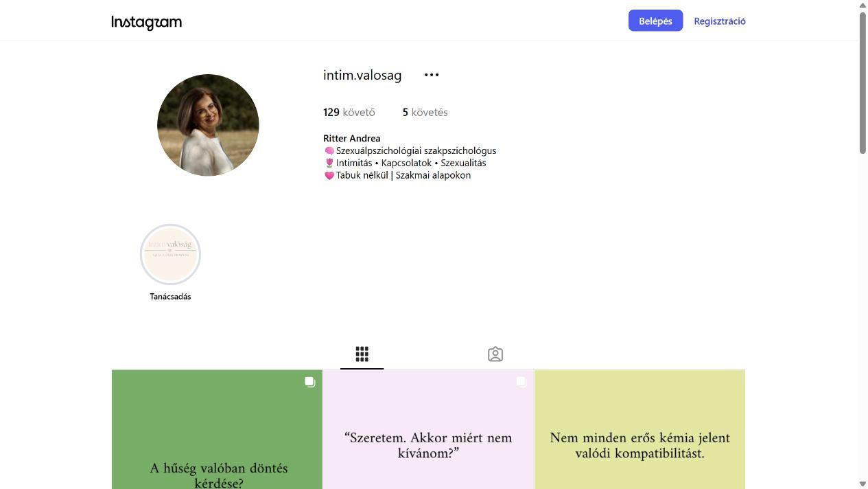This screenshot has width=868, height=489.
Task: Select the posts grid tab icon
Action: click(362, 354)
